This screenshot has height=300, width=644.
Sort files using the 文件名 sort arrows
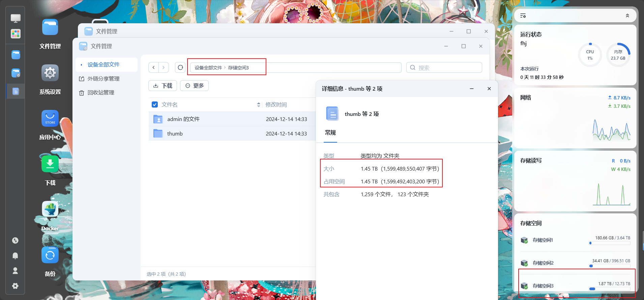tap(259, 104)
